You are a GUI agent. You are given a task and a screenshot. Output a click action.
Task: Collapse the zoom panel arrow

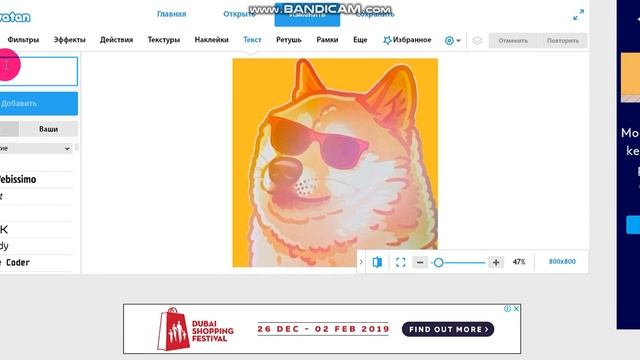[x=361, y=262]
